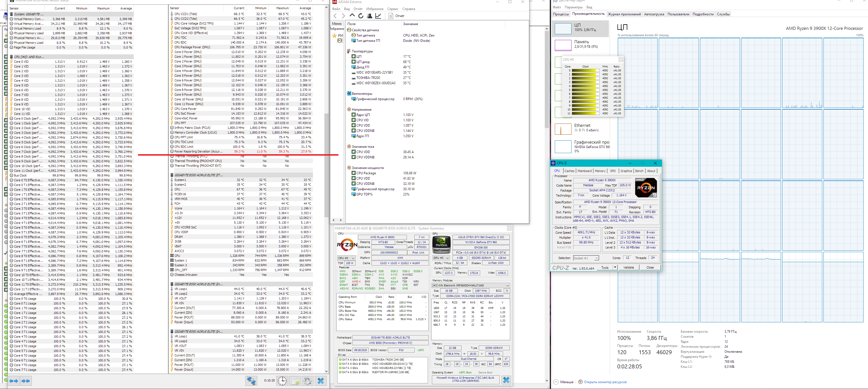Select Память thumbnail in Task Manager

click(563, 45)
